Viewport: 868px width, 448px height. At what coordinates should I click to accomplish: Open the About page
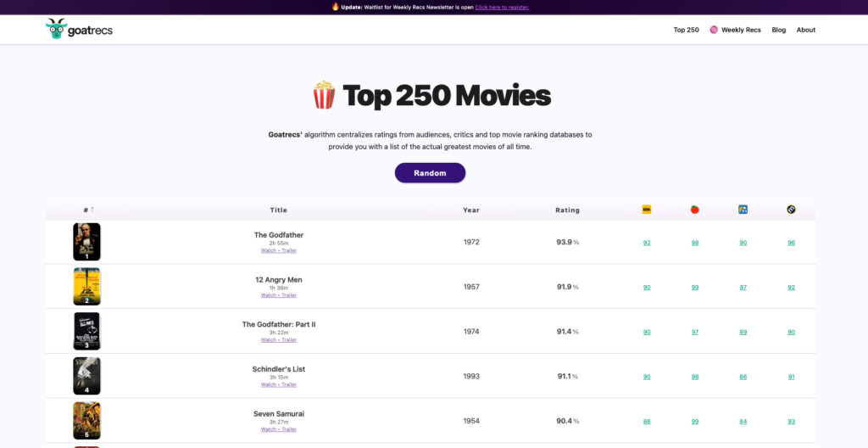pos(805,30)
